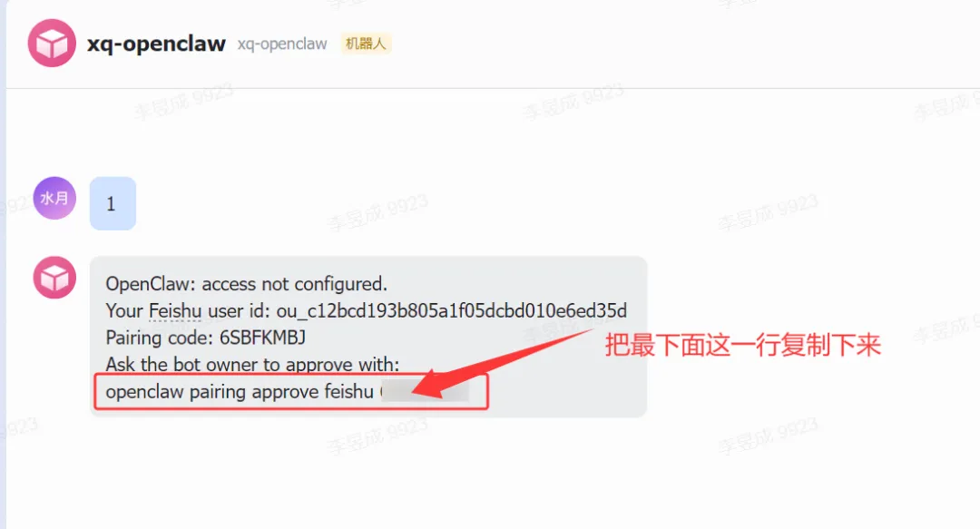The height and width of the screenshot is (529, 980).
Task: Click the "Your Feishu user id:" label
Action: click(188, 310)
